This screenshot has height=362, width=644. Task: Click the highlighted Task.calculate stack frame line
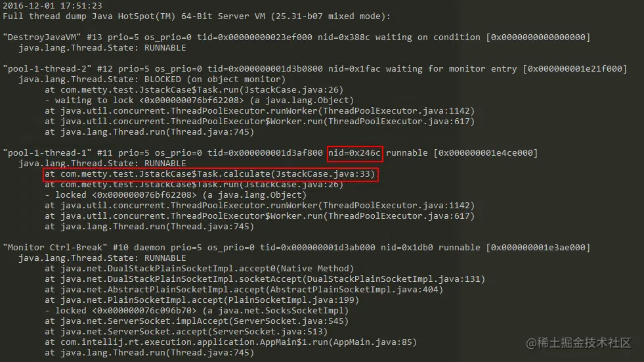(210, 174)
